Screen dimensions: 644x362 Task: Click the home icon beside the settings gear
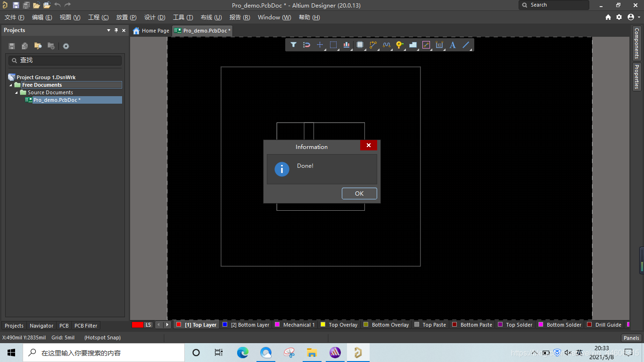608,17
